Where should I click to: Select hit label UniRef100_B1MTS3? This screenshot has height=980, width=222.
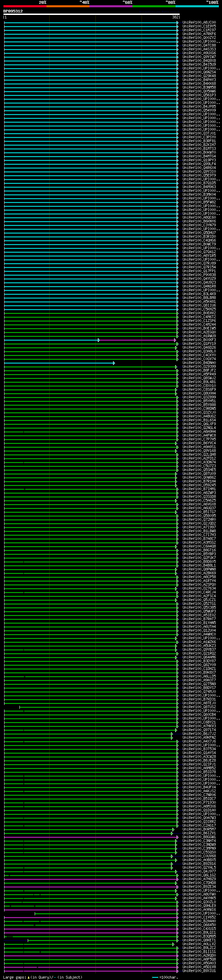click(199, 148)
